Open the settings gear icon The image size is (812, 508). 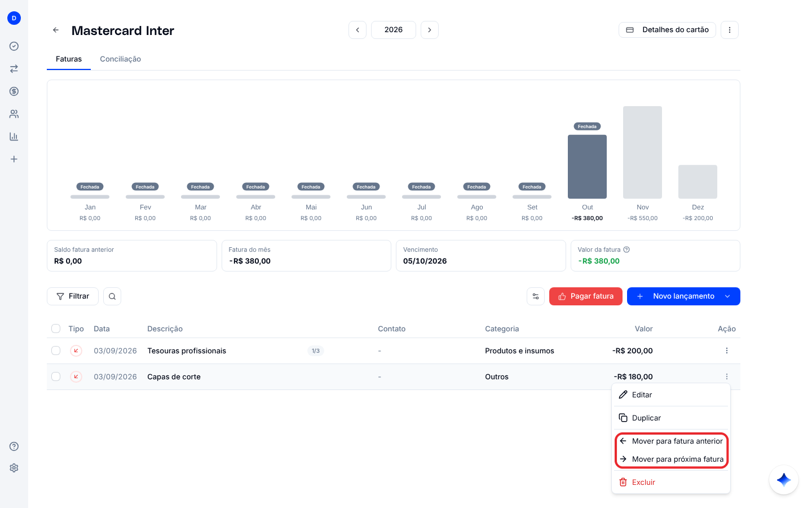[14, 468]
